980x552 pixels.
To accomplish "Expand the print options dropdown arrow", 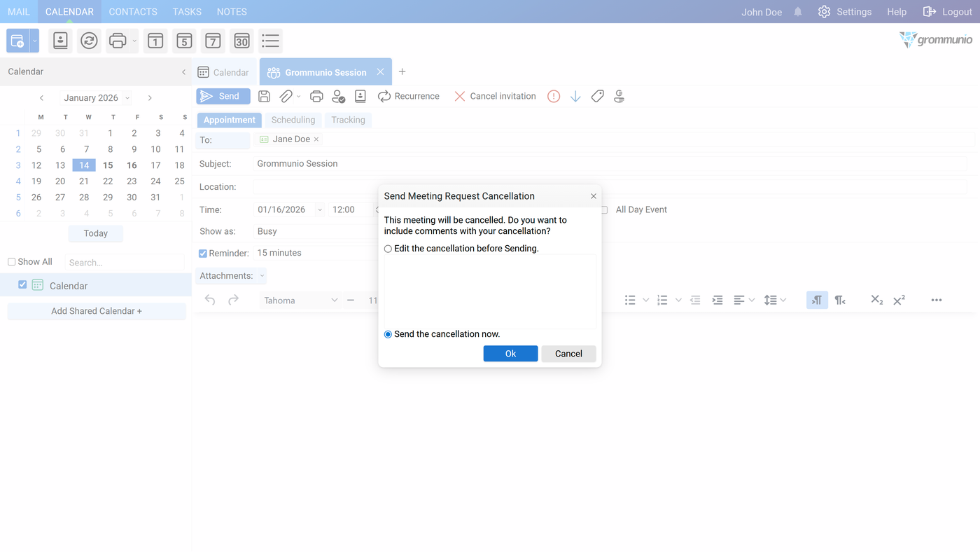I will (x=134, y=41).
